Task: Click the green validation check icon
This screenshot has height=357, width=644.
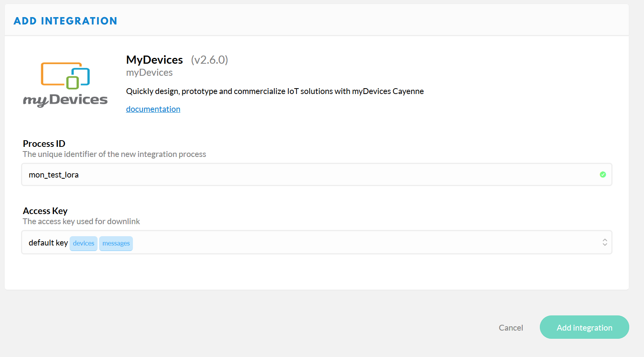Action: [603, 174]
